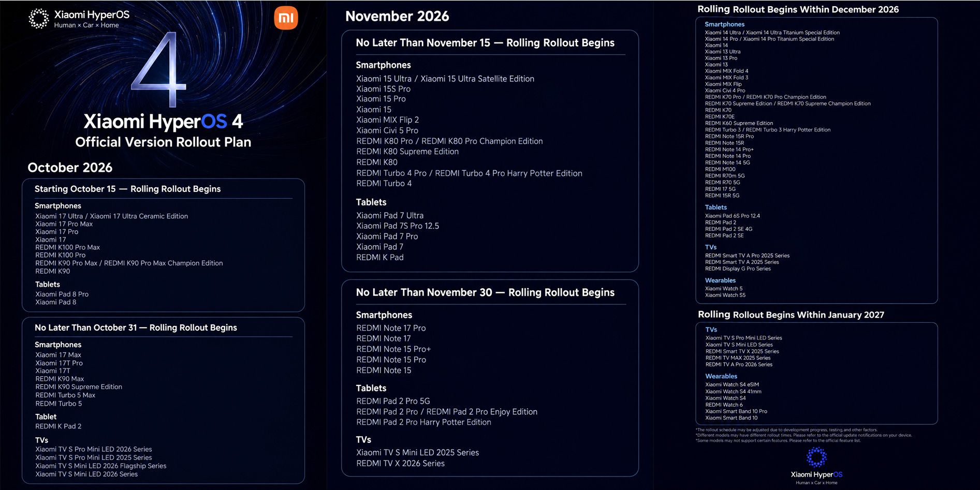The image size is (980, 490).
Task: Click the "REDMI Pad 2 Pro 5G" entry
Action: click(393, 401)
